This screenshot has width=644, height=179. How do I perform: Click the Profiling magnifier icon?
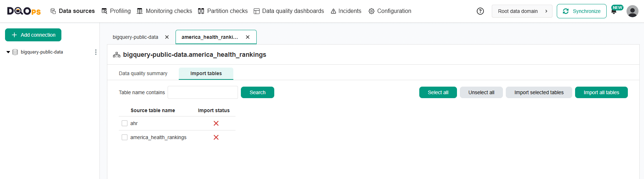(x=104, y=11)
